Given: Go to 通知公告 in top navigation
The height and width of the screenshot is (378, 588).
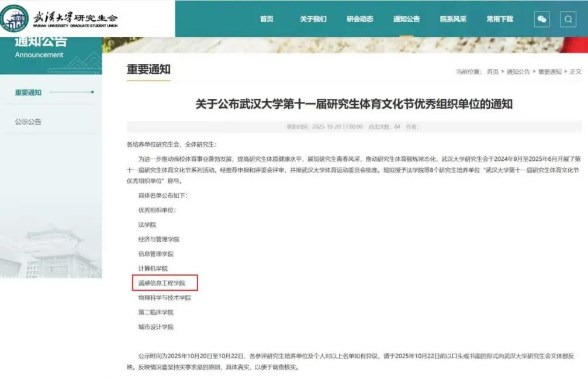Looking at the screenshot, I should 406,19.
